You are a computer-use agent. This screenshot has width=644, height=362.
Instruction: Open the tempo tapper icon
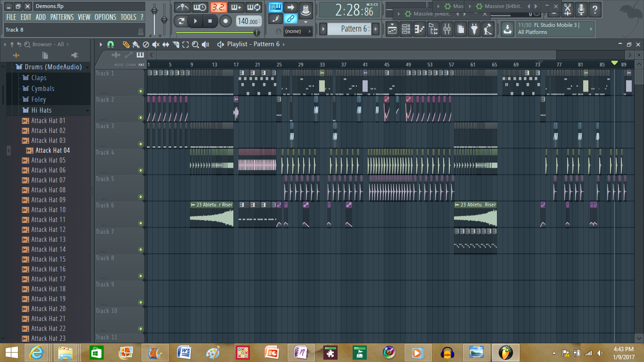(488, 29)
